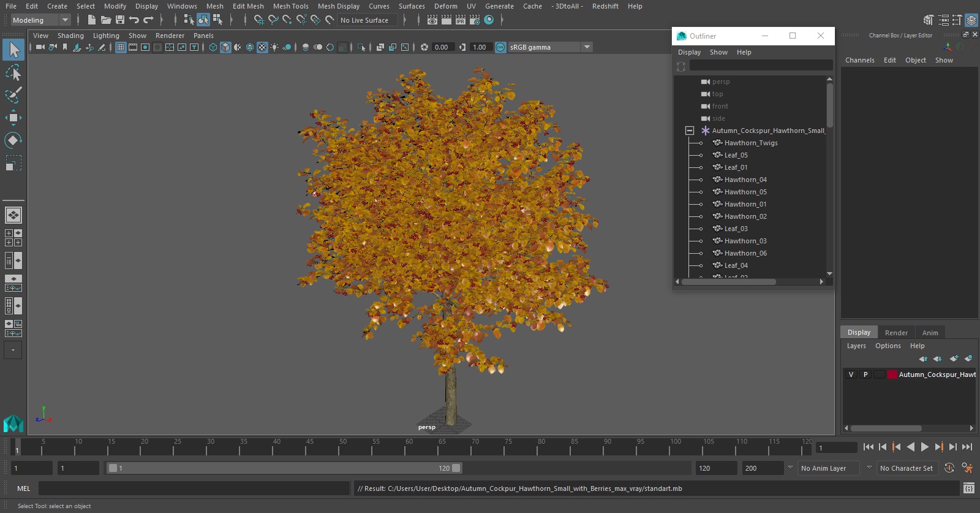The image size is (980, 513).
Task: Click the MEL script type button
Action: point(23,488)
